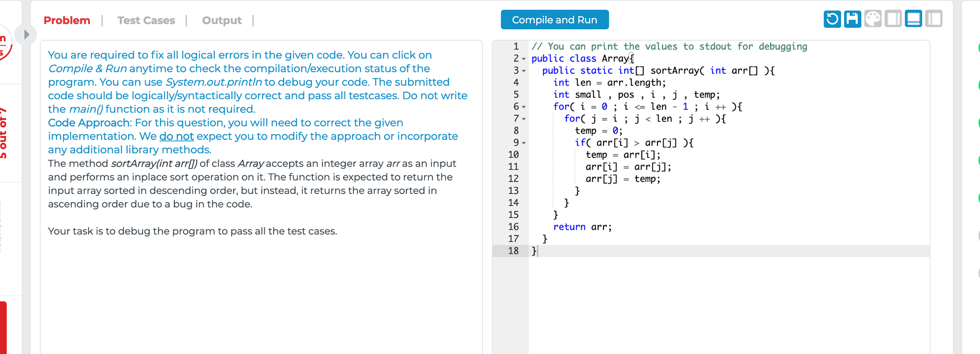Click line number 18 in the gutter
The width and height of the screenshot is (980, 354).
(x=513, y=251)
